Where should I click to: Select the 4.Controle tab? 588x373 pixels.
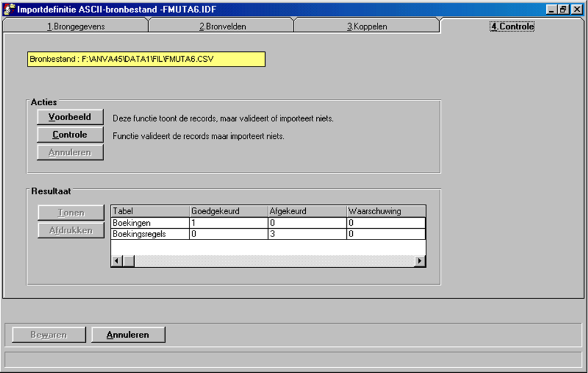pos(511,26)
